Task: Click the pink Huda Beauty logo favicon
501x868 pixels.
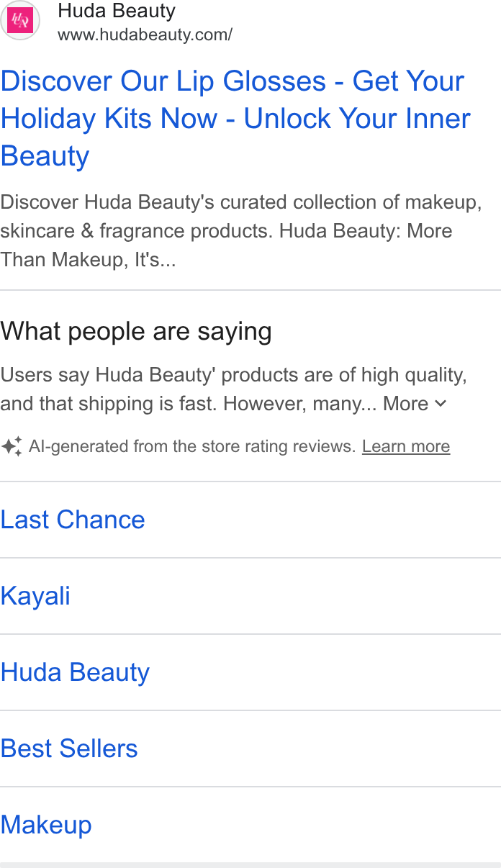Action: point(19,20)
